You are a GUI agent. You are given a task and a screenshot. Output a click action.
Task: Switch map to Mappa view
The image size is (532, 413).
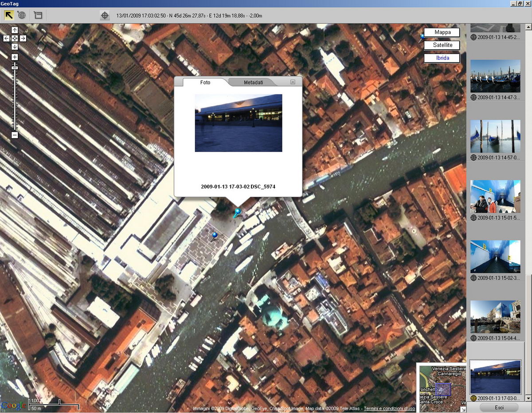point(442,32)
